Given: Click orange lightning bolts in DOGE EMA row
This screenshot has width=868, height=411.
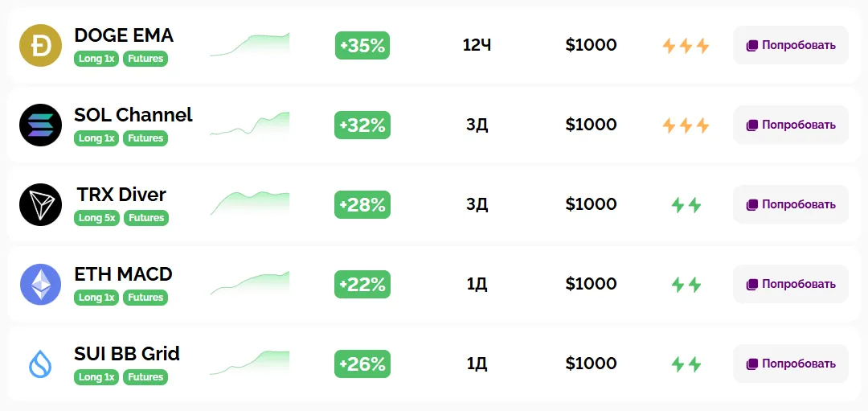Looking at the screenshot, I should 686,46.
